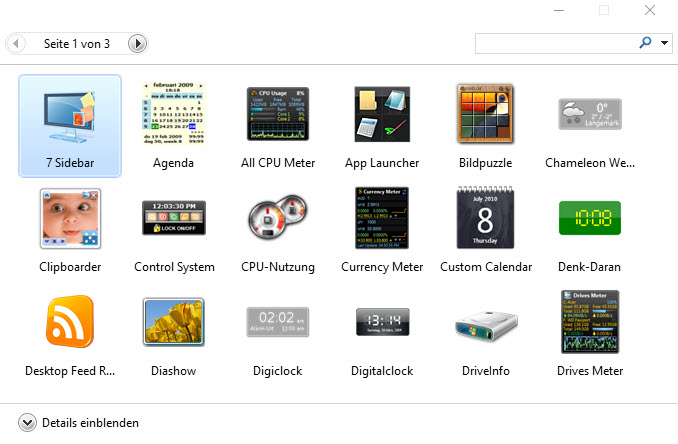
Task: Select the DriveInfo hard drive icon
Action: [486, 326]
